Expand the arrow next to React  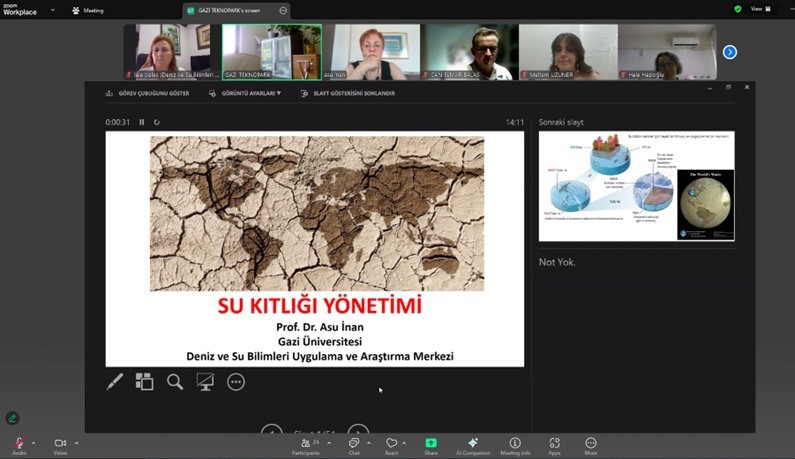(404, 443)
